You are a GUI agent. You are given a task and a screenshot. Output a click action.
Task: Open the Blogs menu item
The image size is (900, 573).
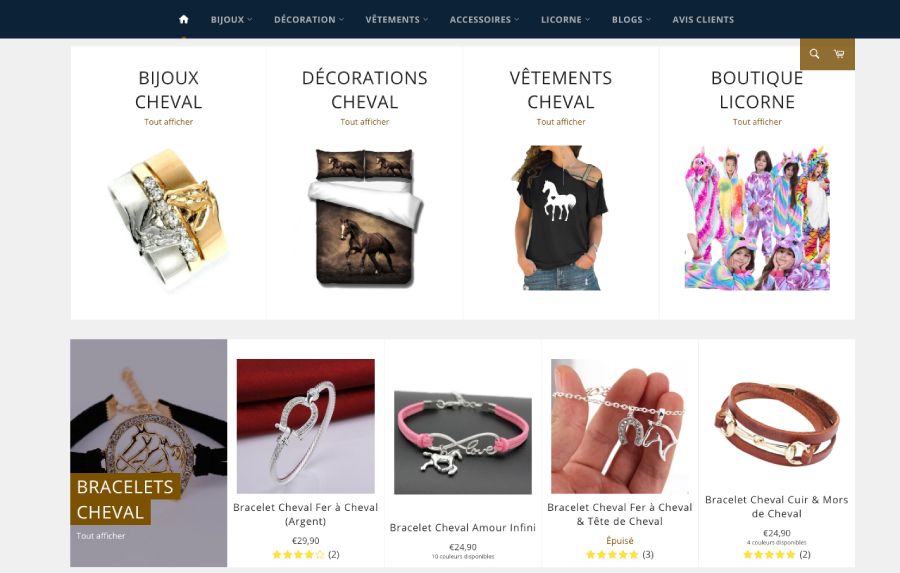[631, 20]
